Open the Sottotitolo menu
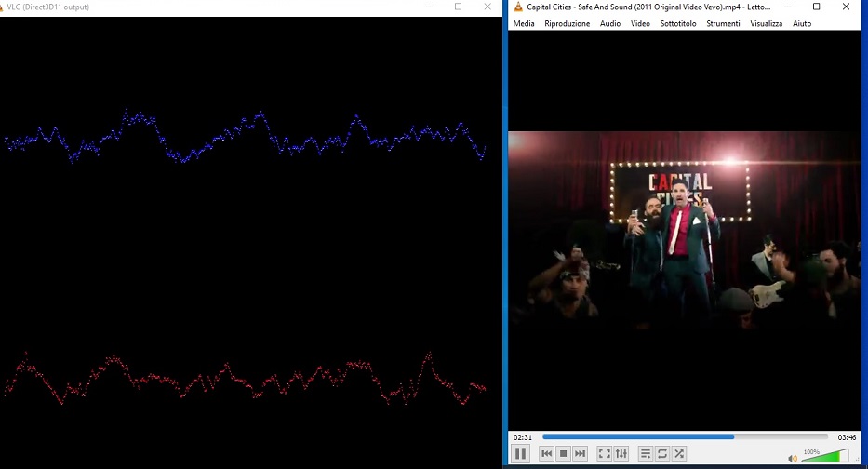 click(x=678, y=23)
